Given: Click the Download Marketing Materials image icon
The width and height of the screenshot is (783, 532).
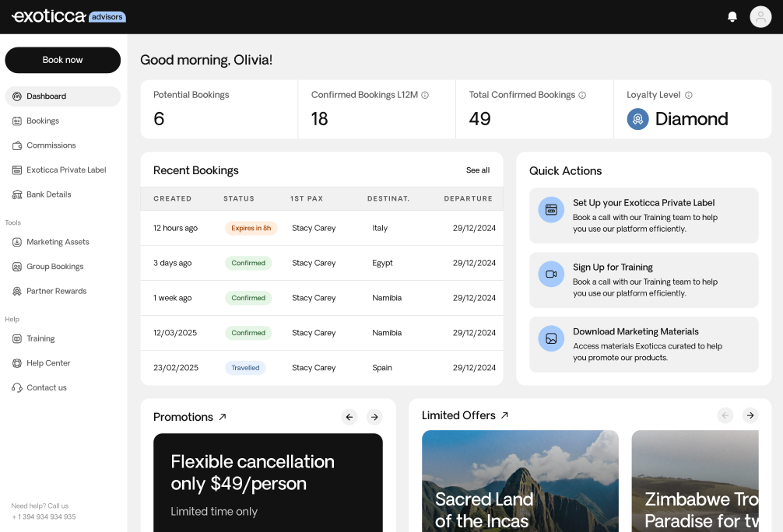Looking at the screenshot, I should 551,338.
